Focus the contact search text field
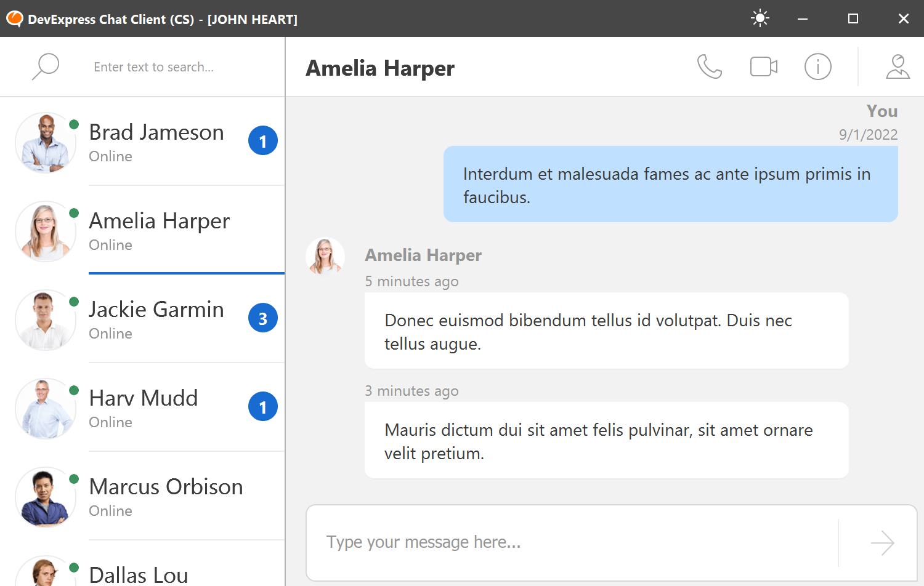Image resolution: width=924 pixels, height=586 pixels. click(179, 67)
